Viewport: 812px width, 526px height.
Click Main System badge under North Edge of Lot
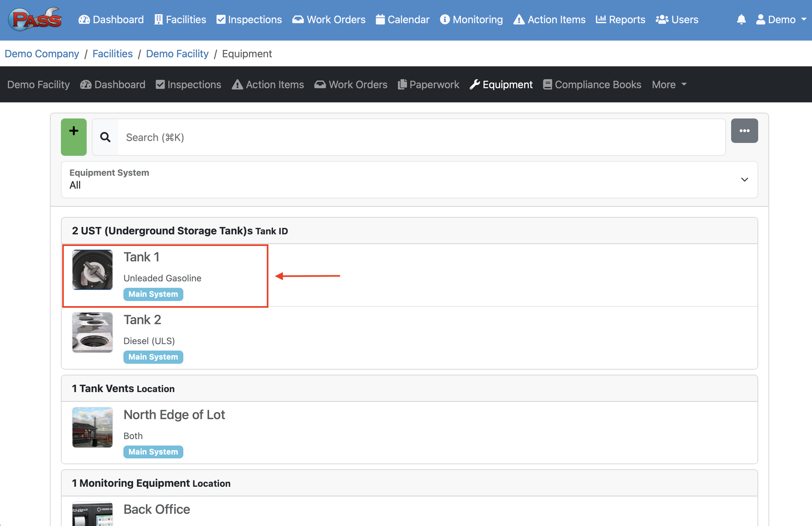[x=153, y=452]
